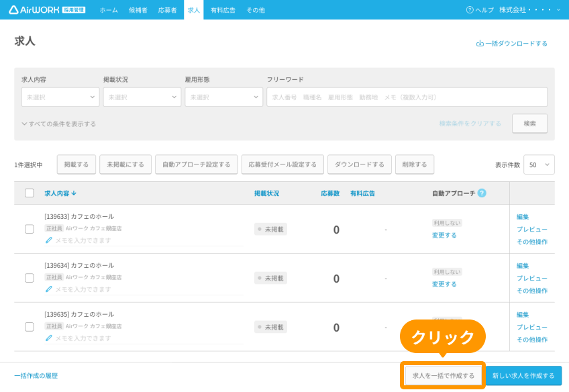Click 編集 for job 139635
This screenshot has width=569, height=392.
(523, 315)
